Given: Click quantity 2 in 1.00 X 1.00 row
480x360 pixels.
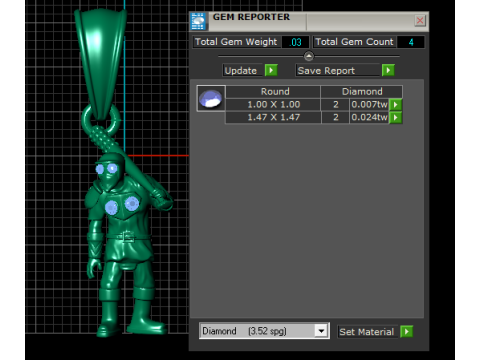Looking at the screenshot, I should tap(335, 105).
